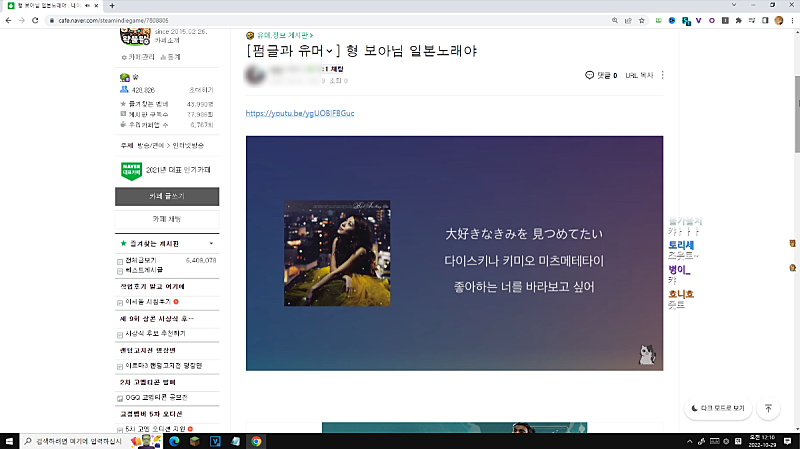Viewport: 800px width, 449px height.
Task: Click the member count people icon
Action: point(124,89)
